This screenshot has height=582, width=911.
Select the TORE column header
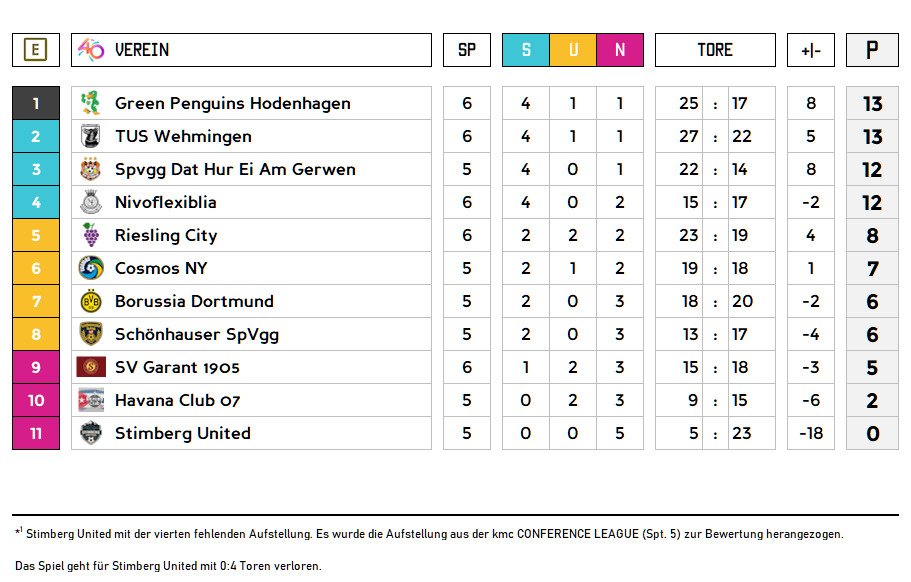pos(715,50)
